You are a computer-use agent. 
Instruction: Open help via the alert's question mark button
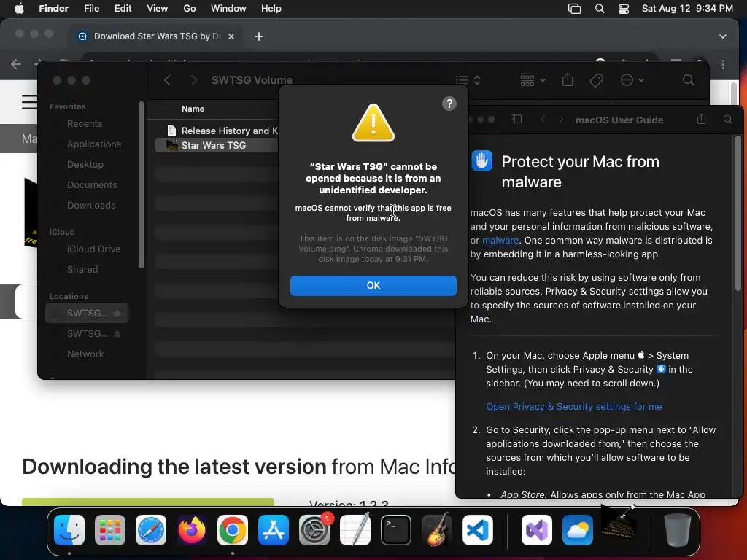[449, 104]
